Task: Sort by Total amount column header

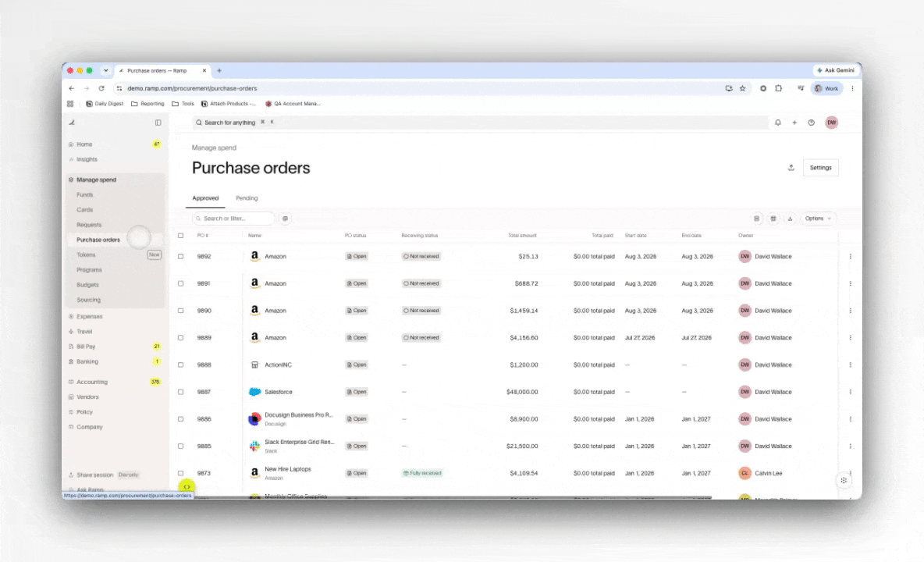Action: 522,236
